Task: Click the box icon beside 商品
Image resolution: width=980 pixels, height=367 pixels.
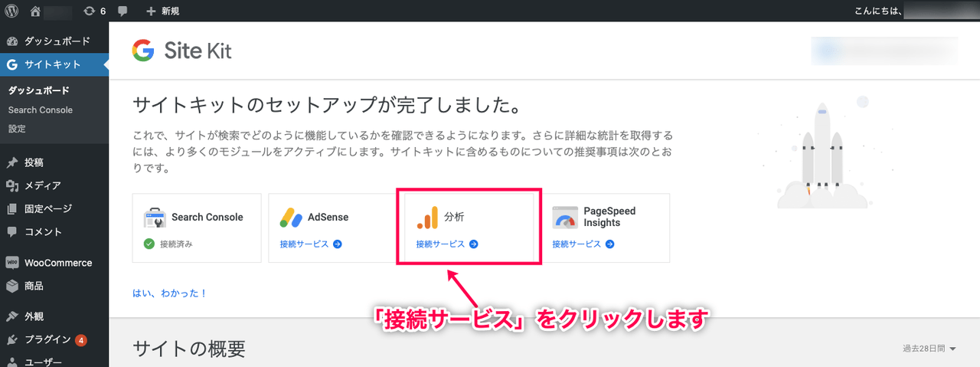Action: tap(12, 286)
